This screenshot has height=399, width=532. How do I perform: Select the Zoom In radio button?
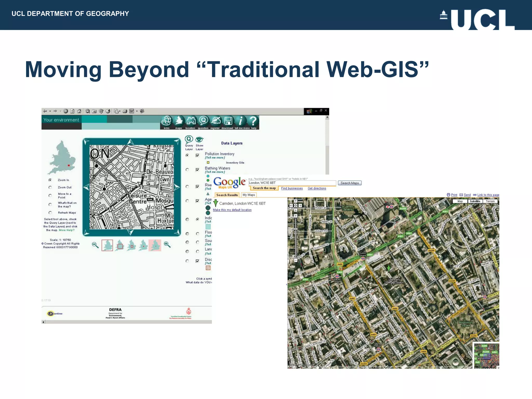[50, 180]
